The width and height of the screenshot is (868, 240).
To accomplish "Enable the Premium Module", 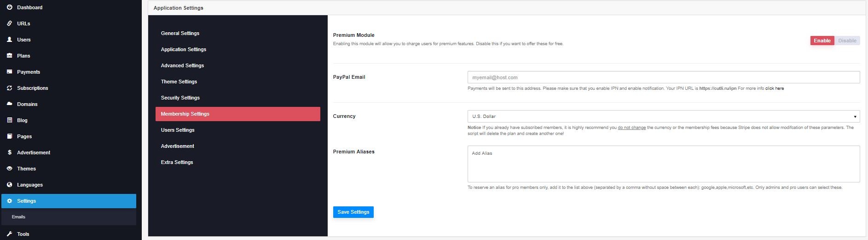I will [x=822, y=41].
